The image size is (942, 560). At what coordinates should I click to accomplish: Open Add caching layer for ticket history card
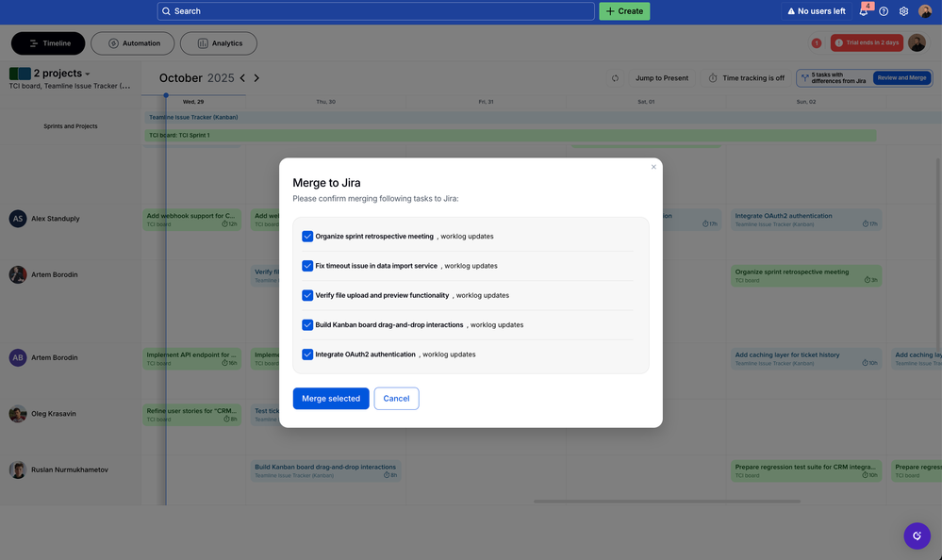point(806,358)
